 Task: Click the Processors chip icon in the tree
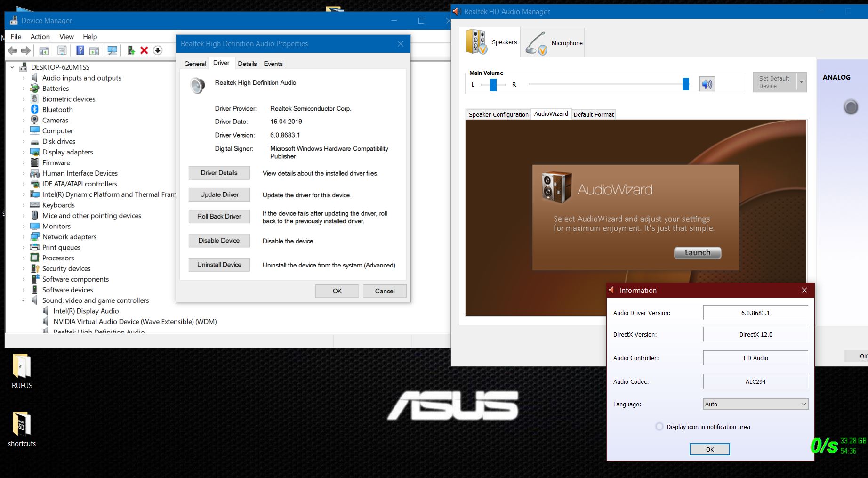(35, 258)
